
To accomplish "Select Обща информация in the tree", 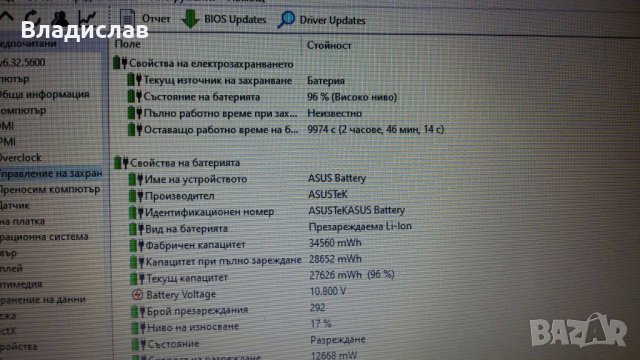I will (44, 94).
